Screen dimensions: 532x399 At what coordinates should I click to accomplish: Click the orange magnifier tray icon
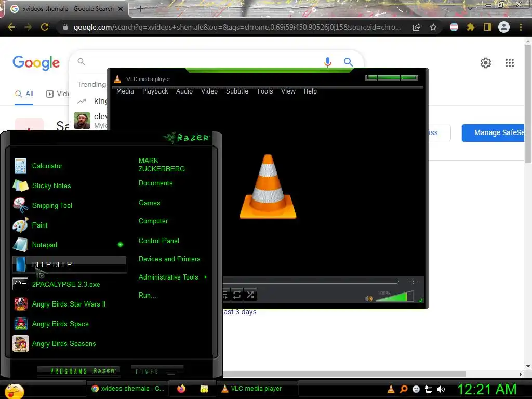click(403, 389)
